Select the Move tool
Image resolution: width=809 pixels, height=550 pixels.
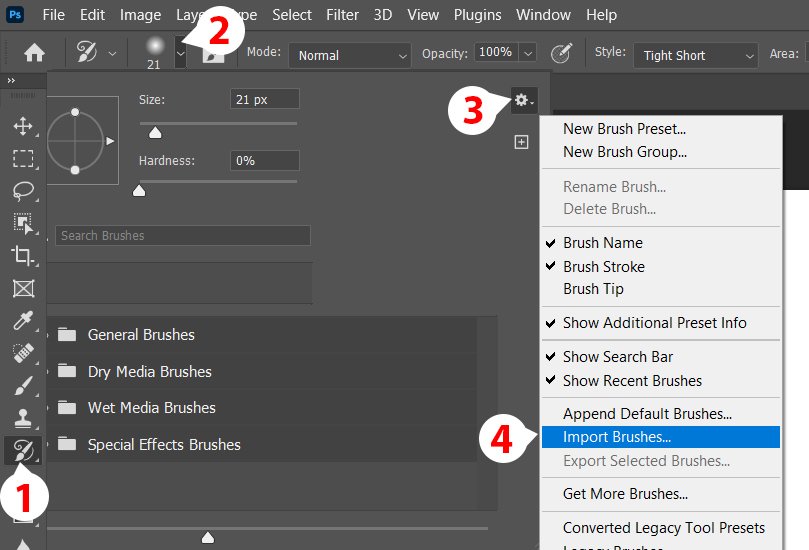23,126
